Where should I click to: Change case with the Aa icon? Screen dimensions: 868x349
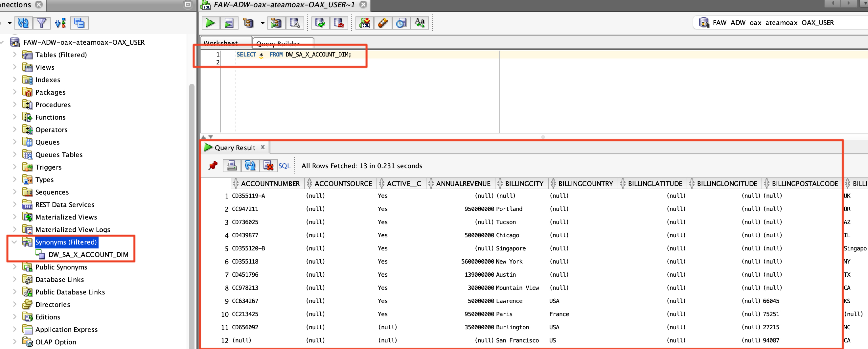(x=420, y=23)
